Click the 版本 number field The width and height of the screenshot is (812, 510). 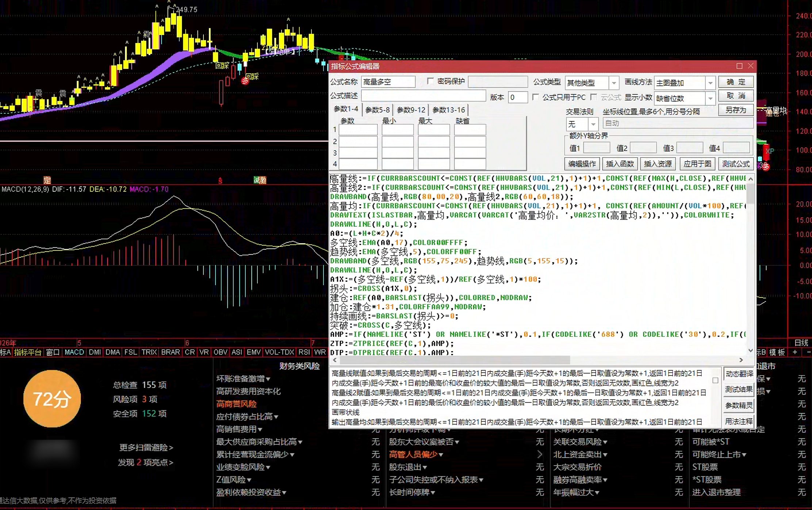pyautogui.click(x=518, y=97)
